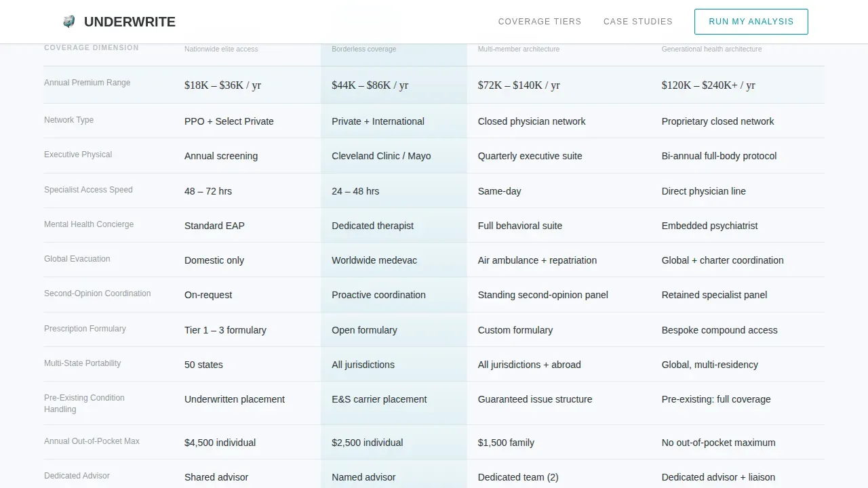Click the 'Nationwide elite access' subtitle
Image resolution: width=868 pixels, height=488 pixels.
[x=221, y=49]
